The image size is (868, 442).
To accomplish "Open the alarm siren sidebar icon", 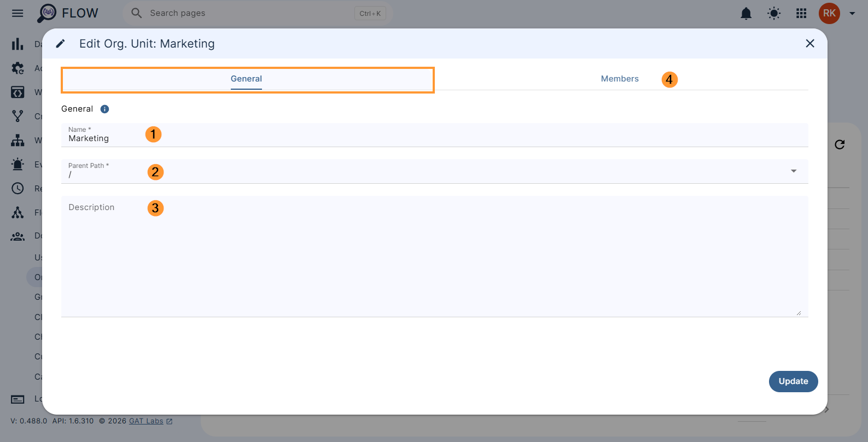I will [x=18, y=164].
